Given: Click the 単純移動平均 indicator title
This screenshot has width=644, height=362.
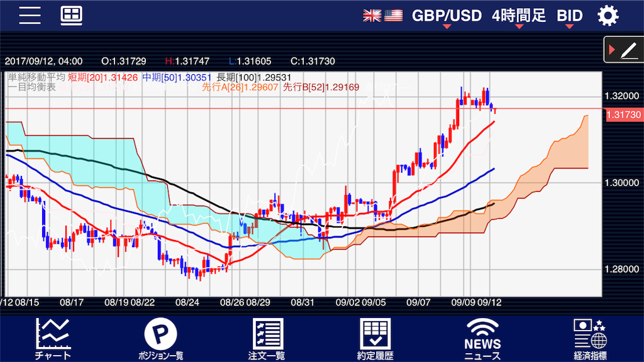Looking at the screenshot, I should click(x=36, y=77).
